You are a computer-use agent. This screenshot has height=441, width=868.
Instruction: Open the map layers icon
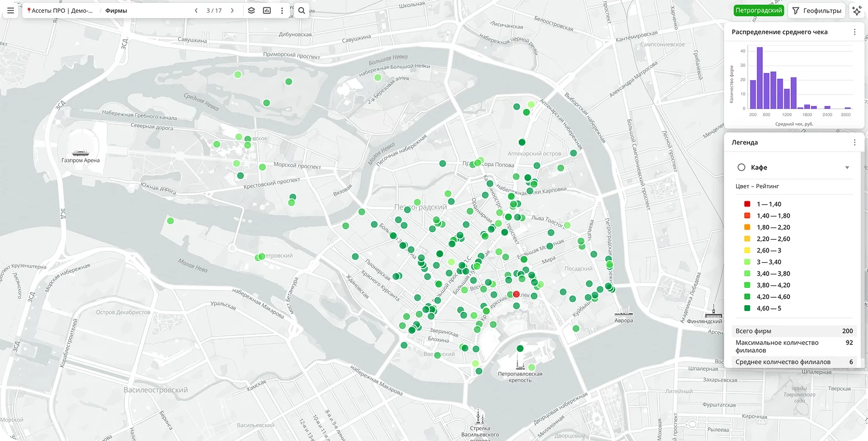click(251, 10)
